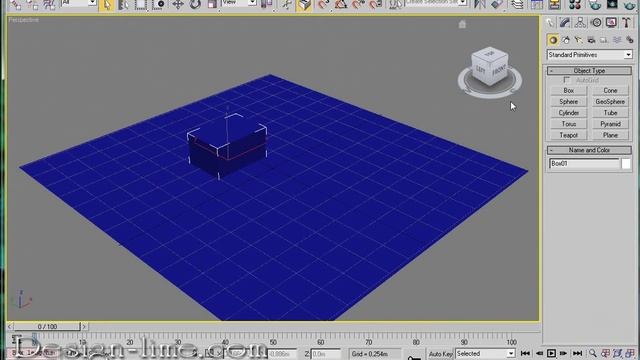Switch to the Display command panel tab
Image resolution: width=640 pixels, height=360 pixels.
611,22
